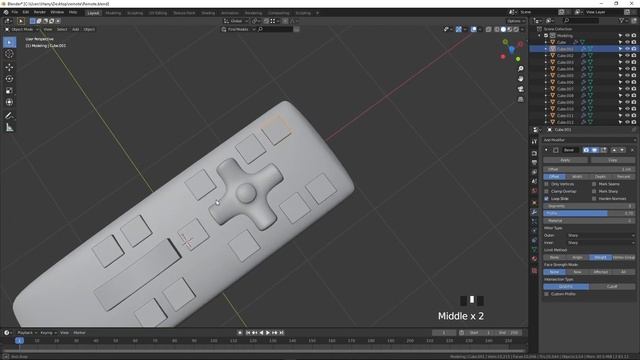Toggle X-ray view icon
The width and height of the screenshot is (640, 360).
coord(489,29)
